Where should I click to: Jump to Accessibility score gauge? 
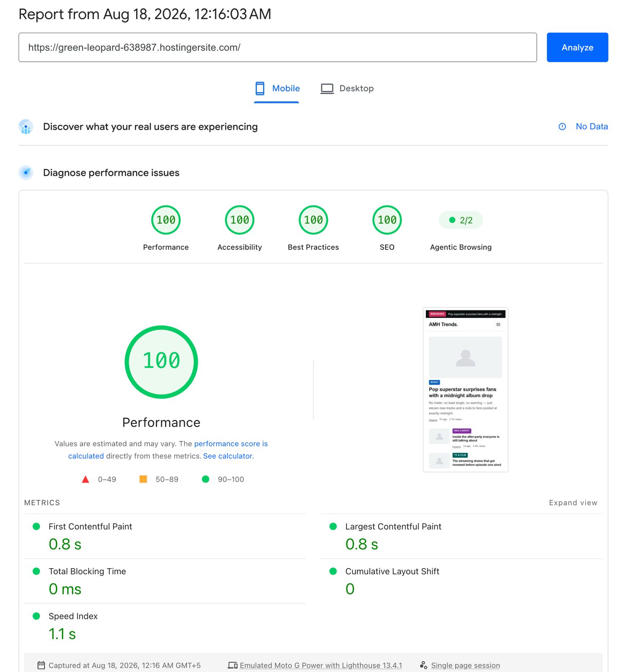click(240, 220)
